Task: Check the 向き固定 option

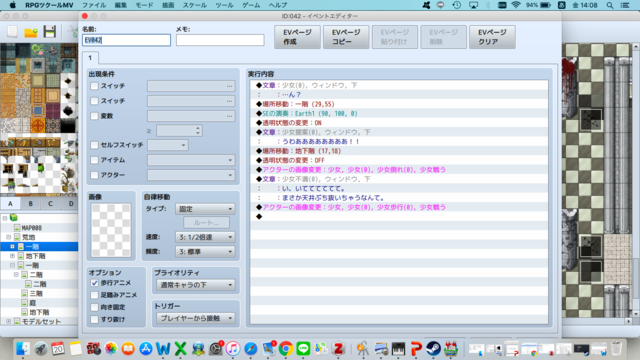Action: click(94, 307)
